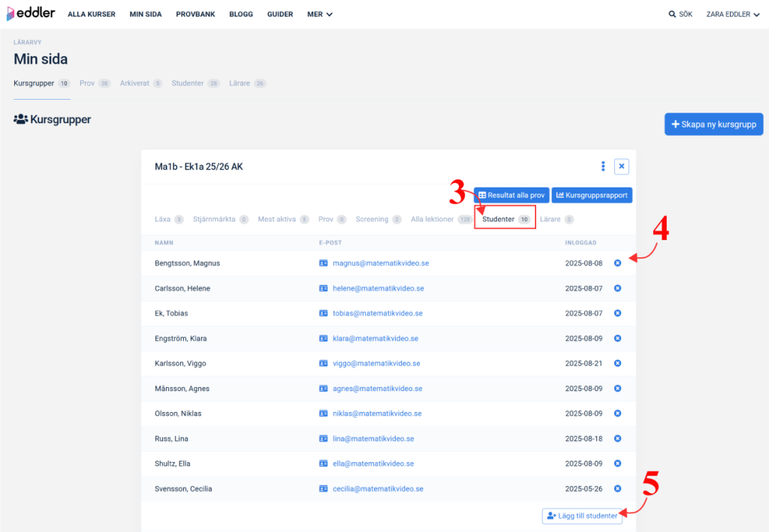The image size is (769, 532).
Task: Click ID card icon beside lina@matematikvideo.se
Action: pyautogui.click(x=324, y=439)
